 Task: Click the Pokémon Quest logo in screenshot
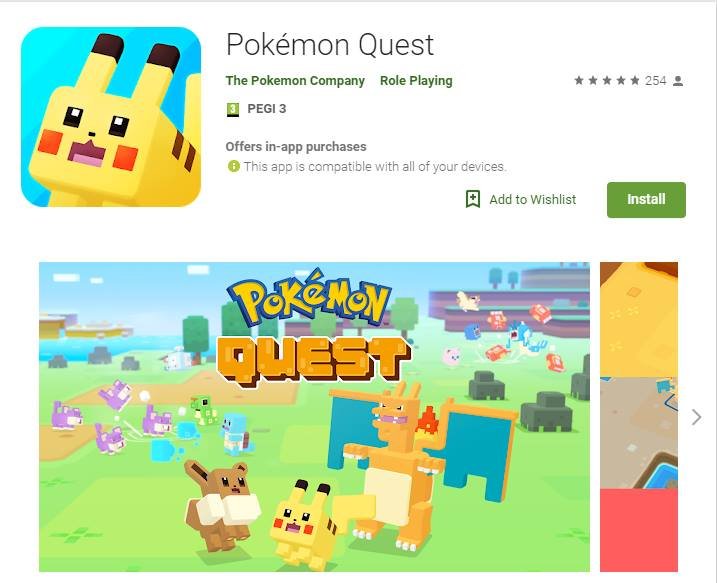pyautogui.click(x=313, y=328)
